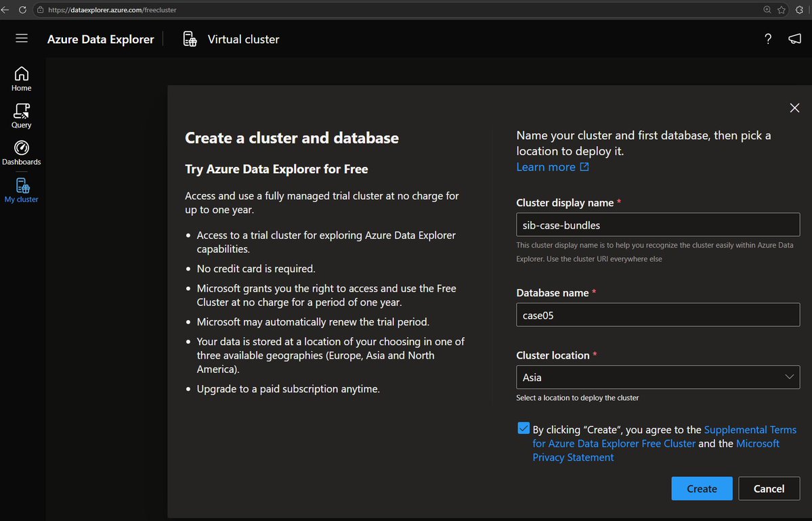The image size is (812, 521).
Task: Go to Home in the sidebar
Action: tap(21, 79)
